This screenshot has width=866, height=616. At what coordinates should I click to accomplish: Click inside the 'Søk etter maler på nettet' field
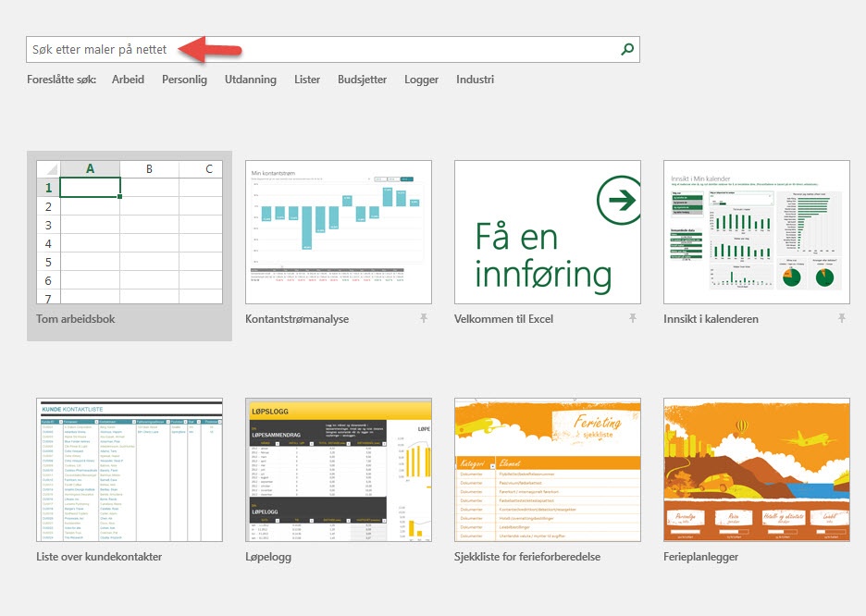[x=278, y=50]
